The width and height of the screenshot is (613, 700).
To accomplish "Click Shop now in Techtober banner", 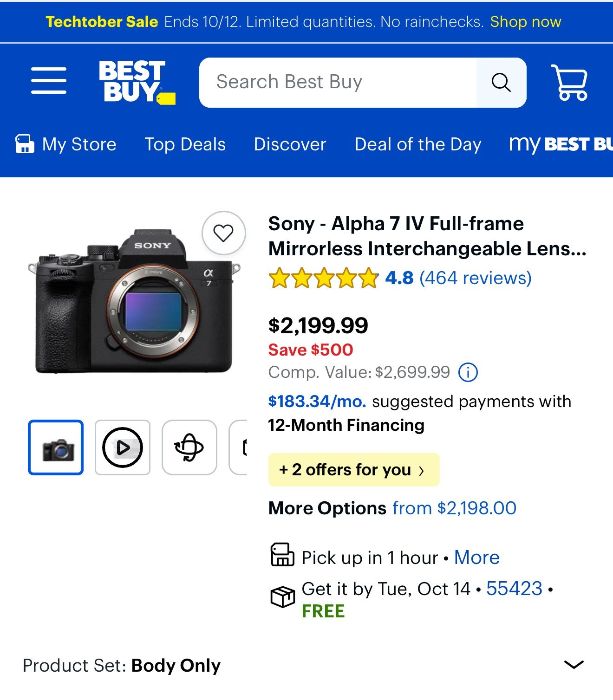I will click(x=525, y=22).
